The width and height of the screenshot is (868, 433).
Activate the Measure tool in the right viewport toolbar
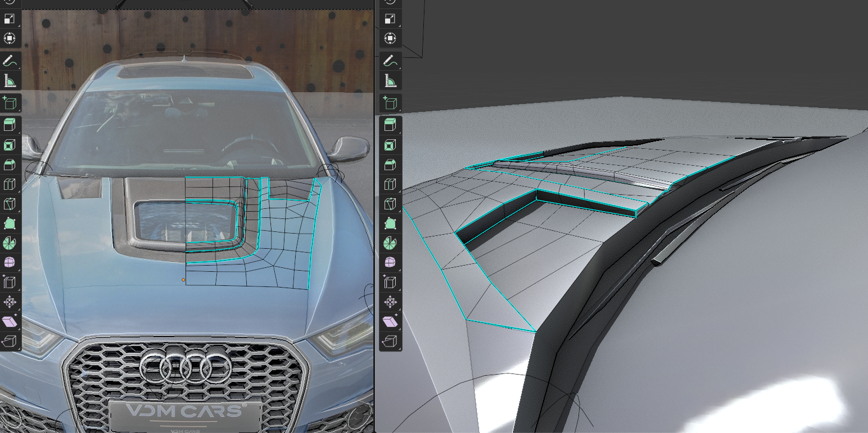pos(390,80)
